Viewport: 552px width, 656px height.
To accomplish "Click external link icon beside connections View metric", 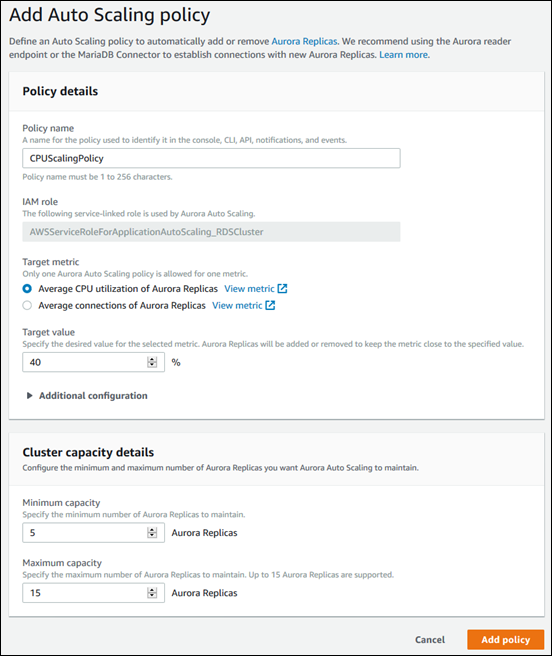I will point(270,305).
